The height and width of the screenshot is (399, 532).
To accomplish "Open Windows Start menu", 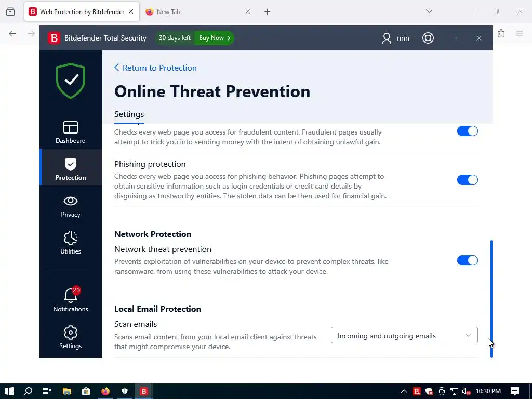I will coord(9,391).
